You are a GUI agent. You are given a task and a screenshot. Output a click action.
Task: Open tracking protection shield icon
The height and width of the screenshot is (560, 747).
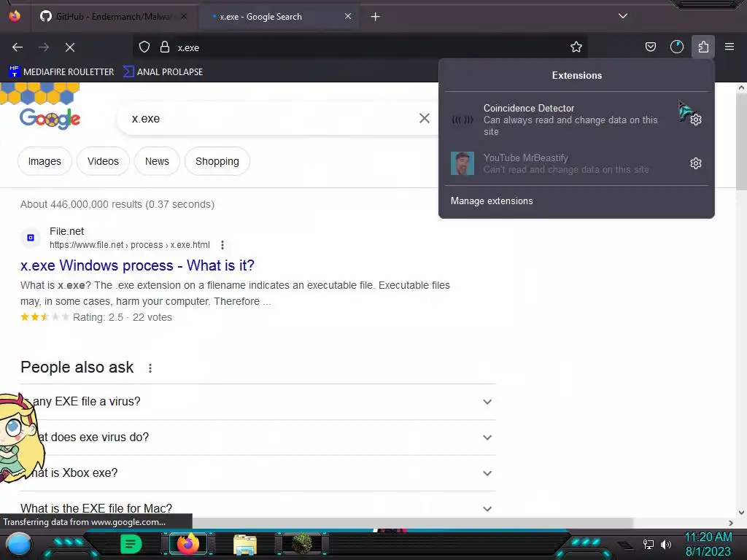click(144, 47)
